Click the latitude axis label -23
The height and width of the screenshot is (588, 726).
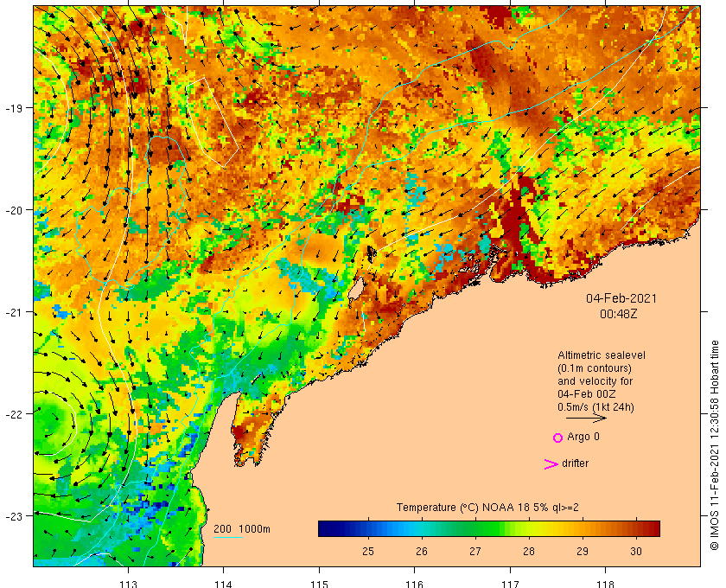coord(14,516)
